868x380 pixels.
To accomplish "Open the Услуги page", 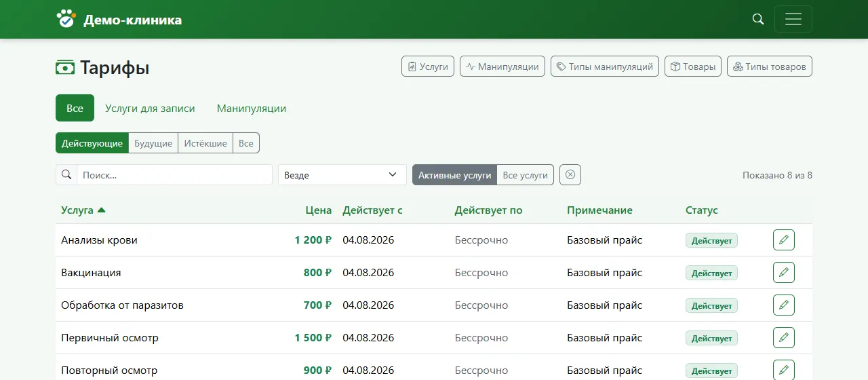I will [x=428, y=66].
